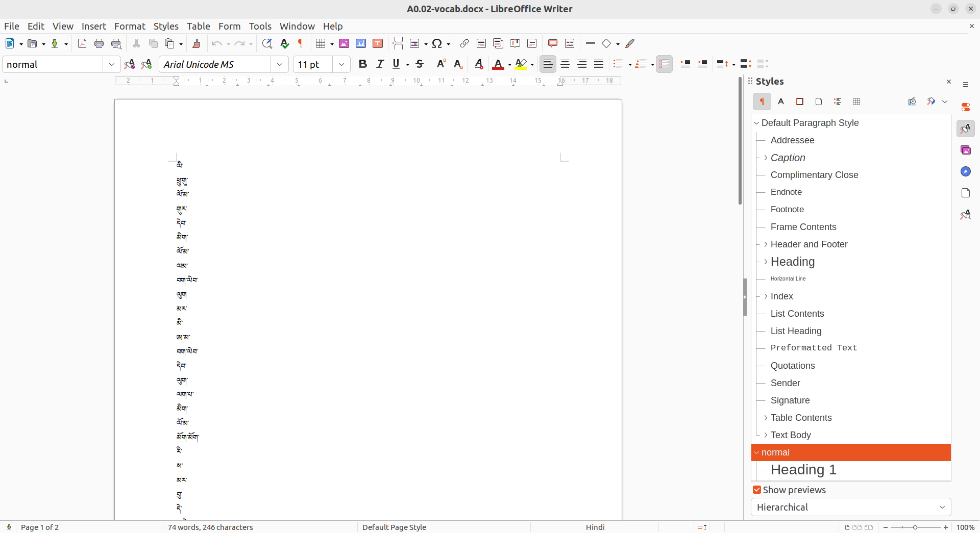
Task: Click the Show Draw Functions icon
Action: 630,43
